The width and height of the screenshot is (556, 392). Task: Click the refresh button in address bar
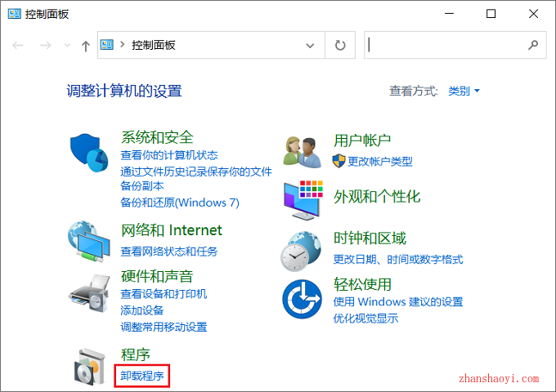340,45
